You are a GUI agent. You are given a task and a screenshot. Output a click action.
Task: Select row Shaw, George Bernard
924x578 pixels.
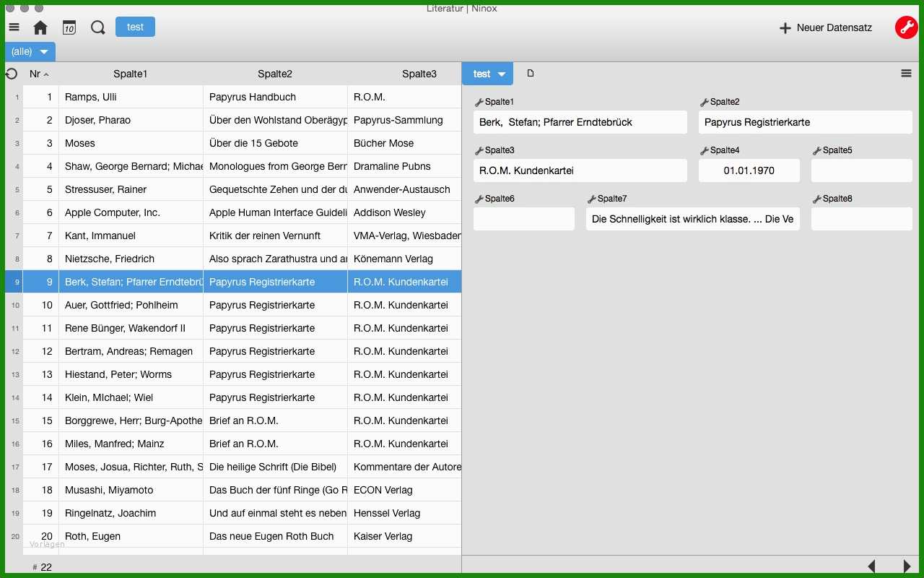[233, 166]
